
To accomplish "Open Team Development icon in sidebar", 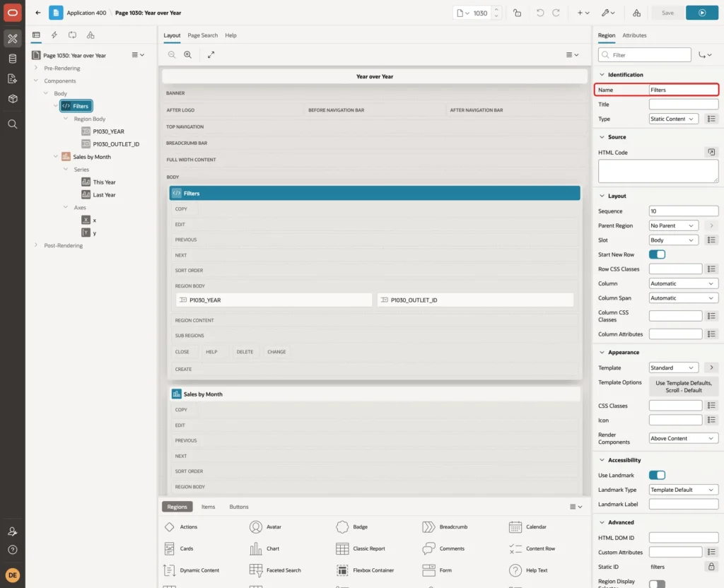I will click(13, 79).
